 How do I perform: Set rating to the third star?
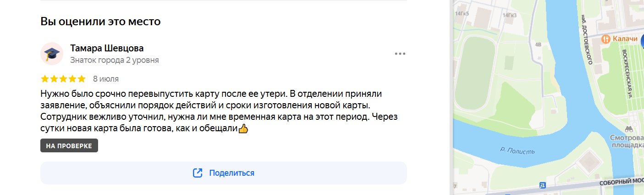63,78
